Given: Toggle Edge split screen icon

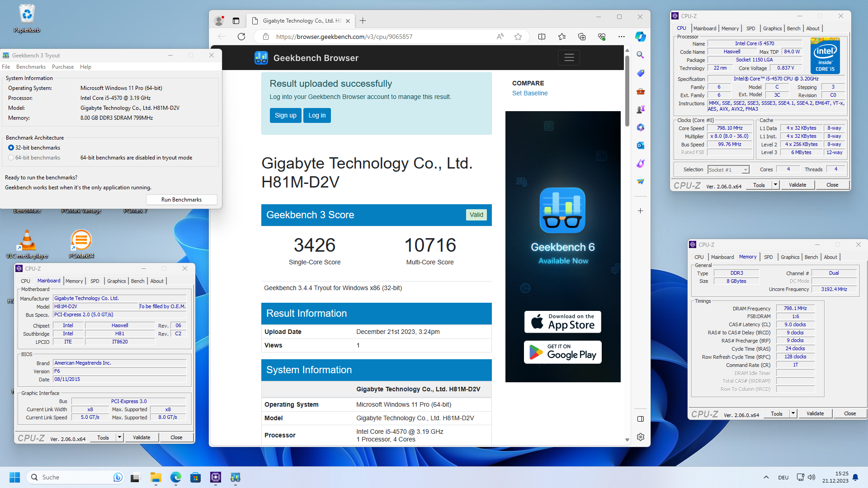Looking at the screenshot, I should (542, 37).
